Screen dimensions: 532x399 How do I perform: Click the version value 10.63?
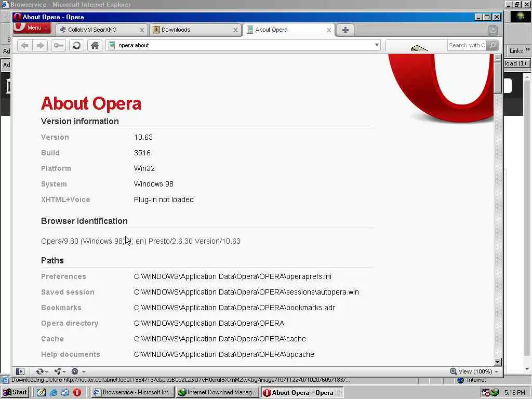point(143,137)
